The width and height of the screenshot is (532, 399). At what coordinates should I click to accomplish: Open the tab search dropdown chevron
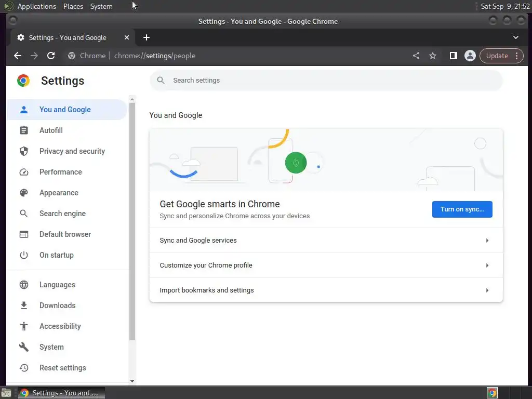516,37
